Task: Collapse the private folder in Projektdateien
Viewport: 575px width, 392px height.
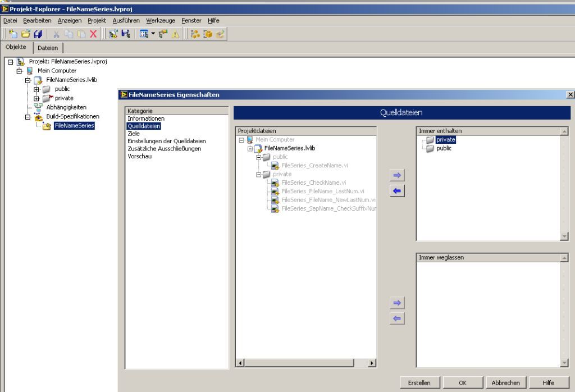Action: [x=259, y=174]
